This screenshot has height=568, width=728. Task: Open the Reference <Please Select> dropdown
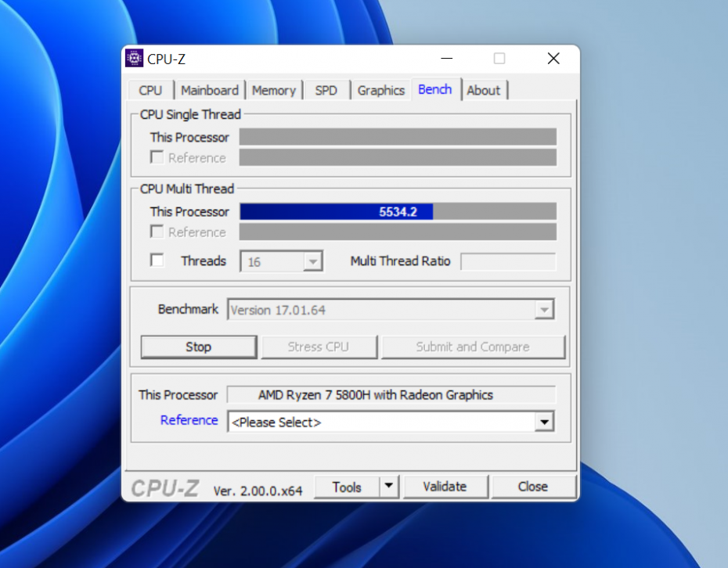click(391, 422)
